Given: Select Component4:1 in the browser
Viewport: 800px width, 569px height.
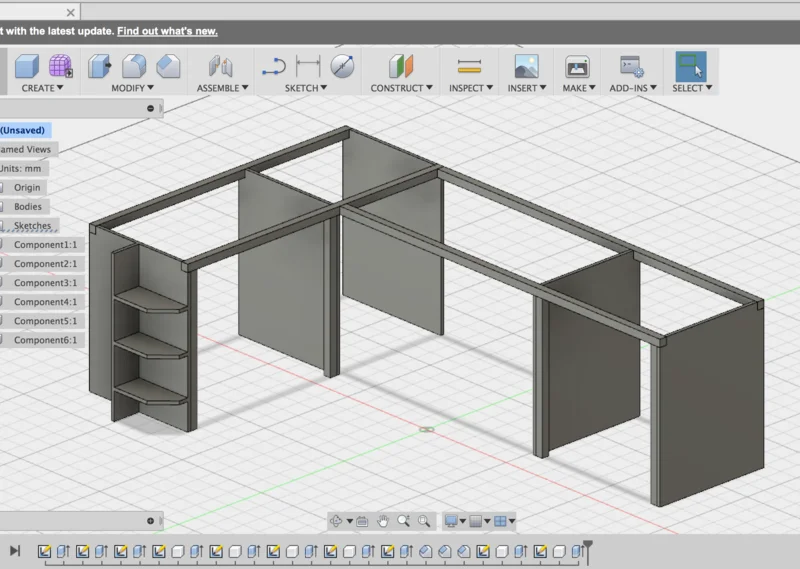Looking at the screenshot, I should [45, 302].
